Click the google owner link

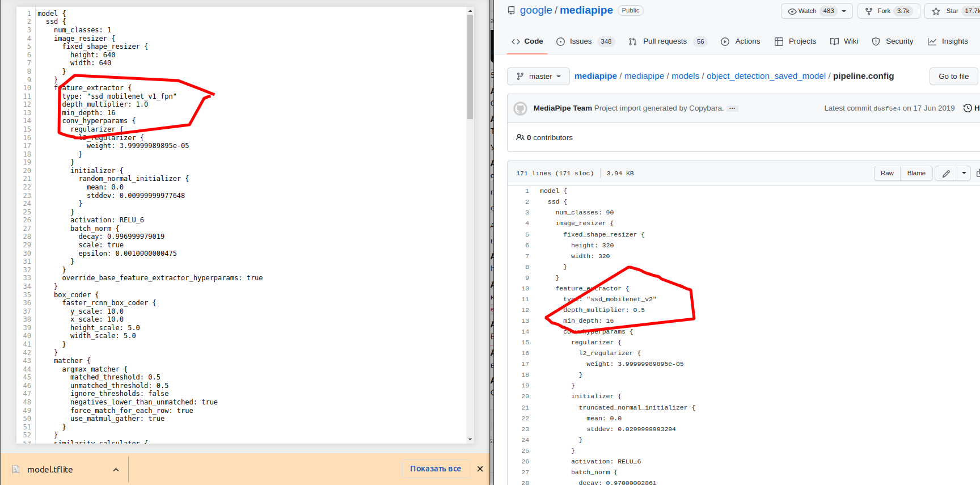(x=536, y=10)
